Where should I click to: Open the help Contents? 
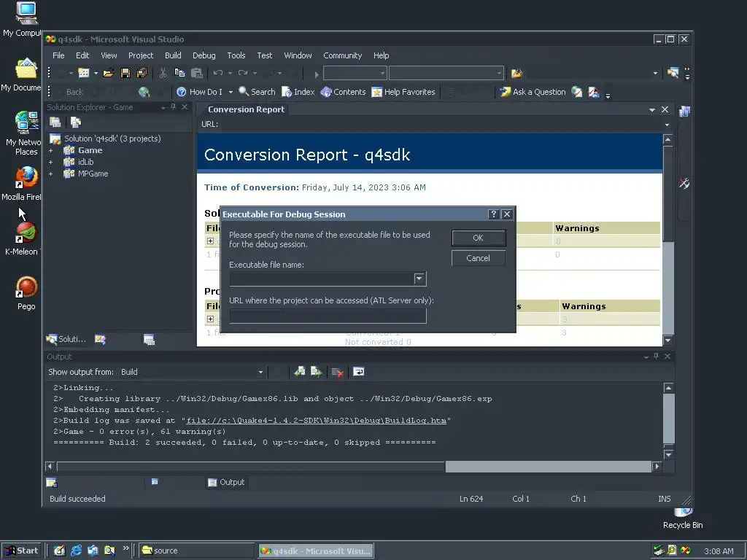click(x=343, y=92)
